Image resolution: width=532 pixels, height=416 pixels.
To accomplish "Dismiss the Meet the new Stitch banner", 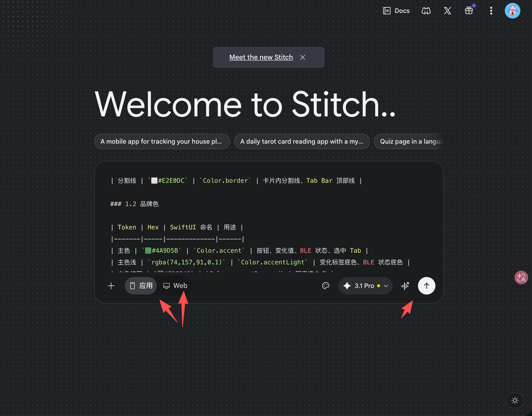I will pyautogui.click(x=303, y=57).
